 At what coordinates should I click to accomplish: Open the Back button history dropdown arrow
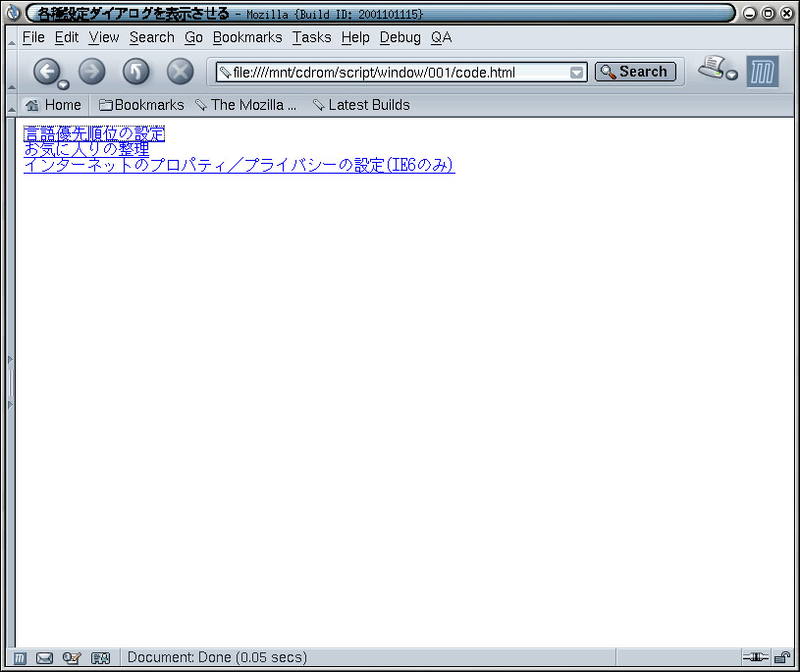64,84
